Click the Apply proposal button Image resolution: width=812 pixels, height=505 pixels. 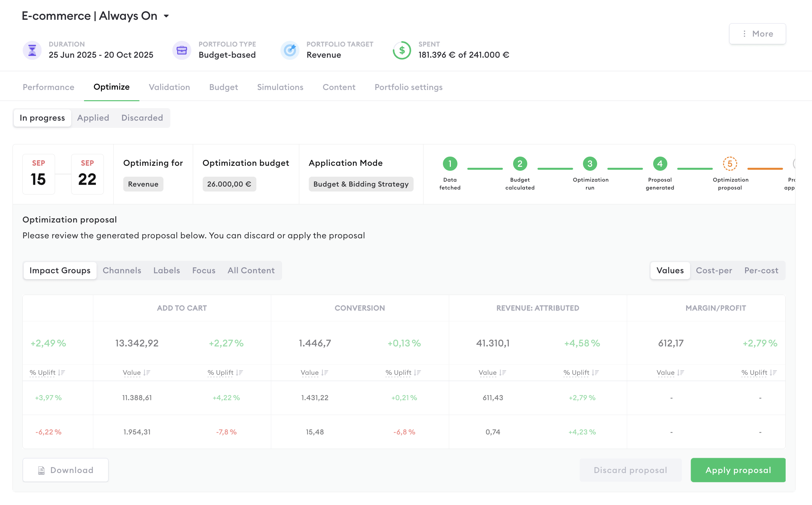738,470
